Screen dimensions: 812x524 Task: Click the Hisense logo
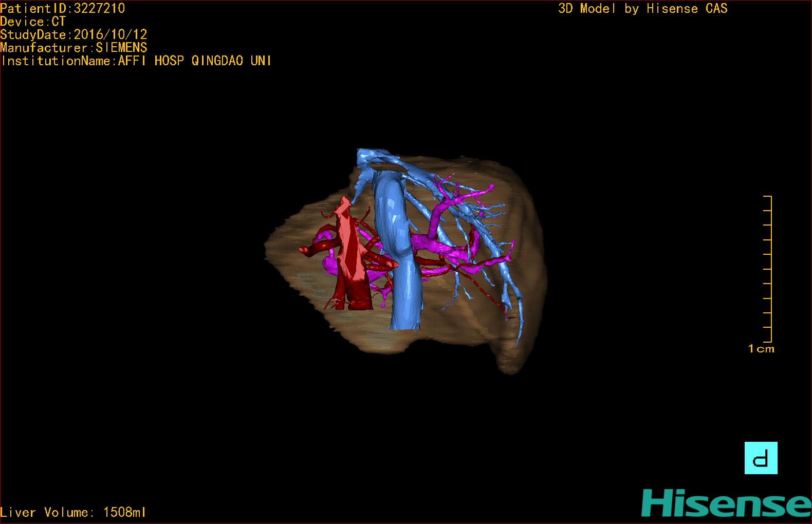point(726,503)
